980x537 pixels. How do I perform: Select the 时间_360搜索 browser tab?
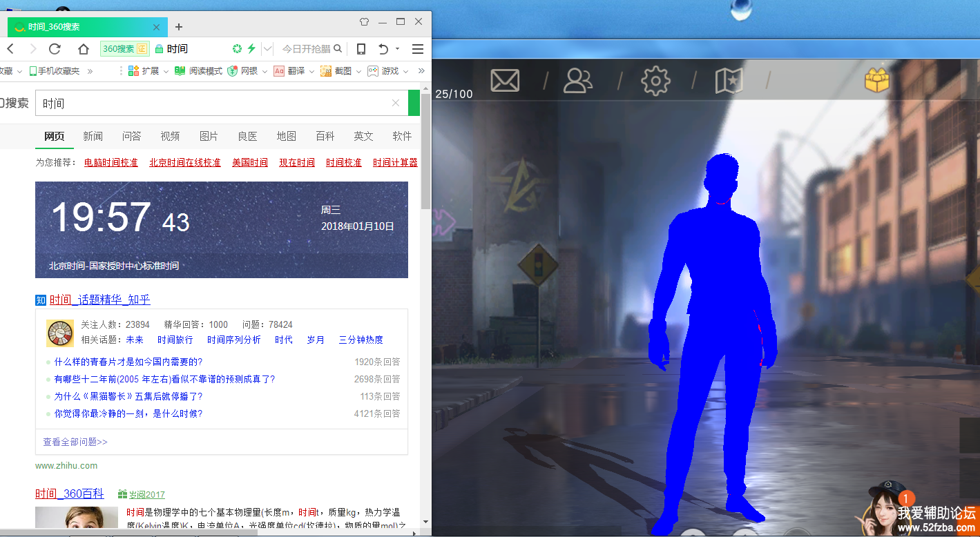click(87, 27)
